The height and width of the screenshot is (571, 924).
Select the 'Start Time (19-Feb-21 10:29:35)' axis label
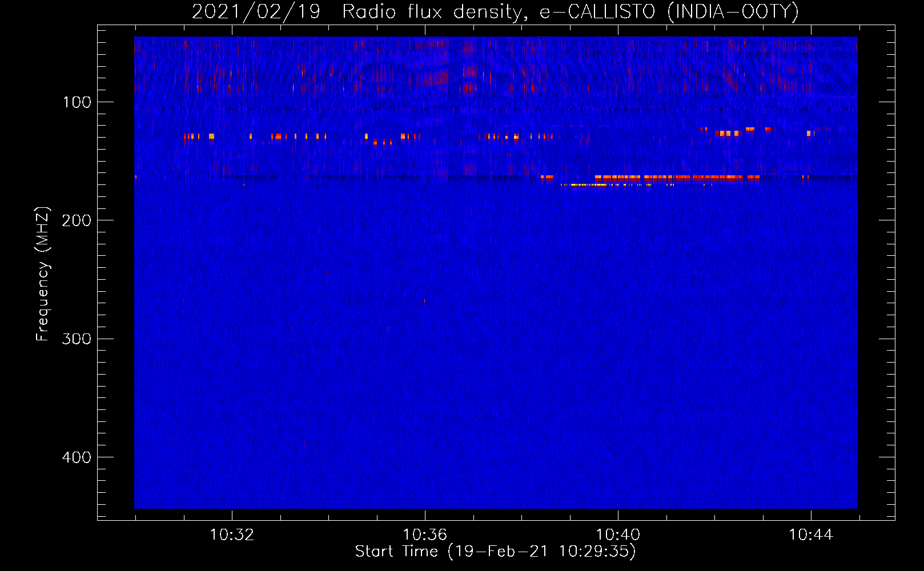click(496, 552)
